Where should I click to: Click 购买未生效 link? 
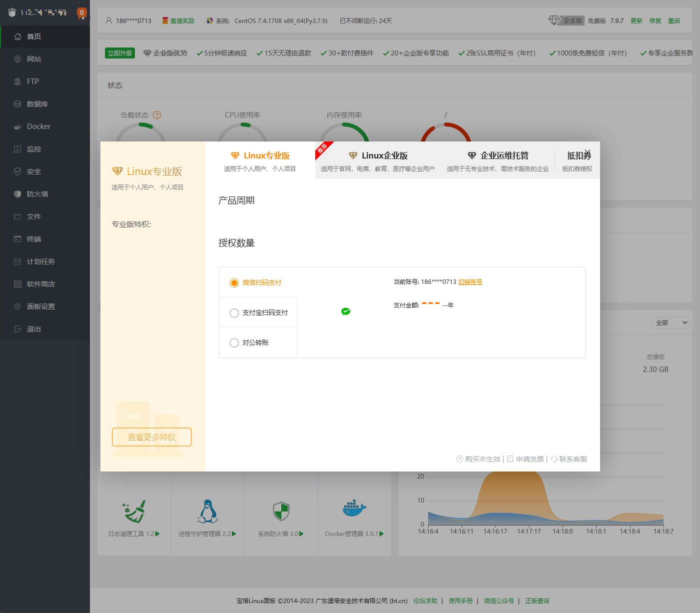click(x=479, y=459)
